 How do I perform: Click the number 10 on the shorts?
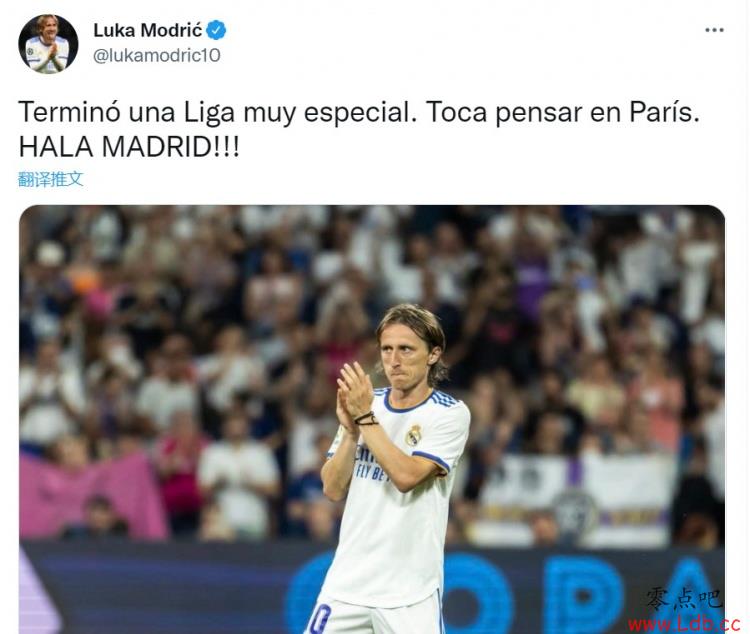[320, 618]
